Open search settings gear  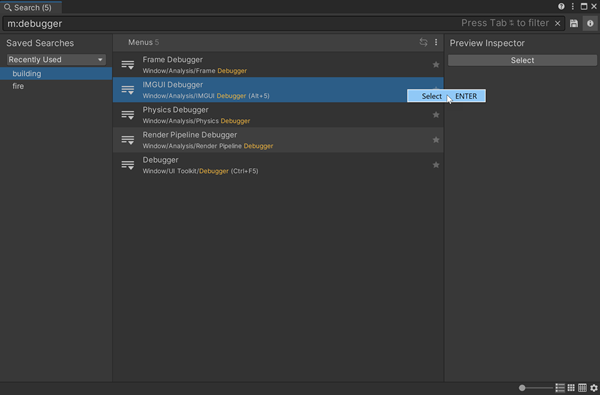pyautogui.click(x=593, y=388)
